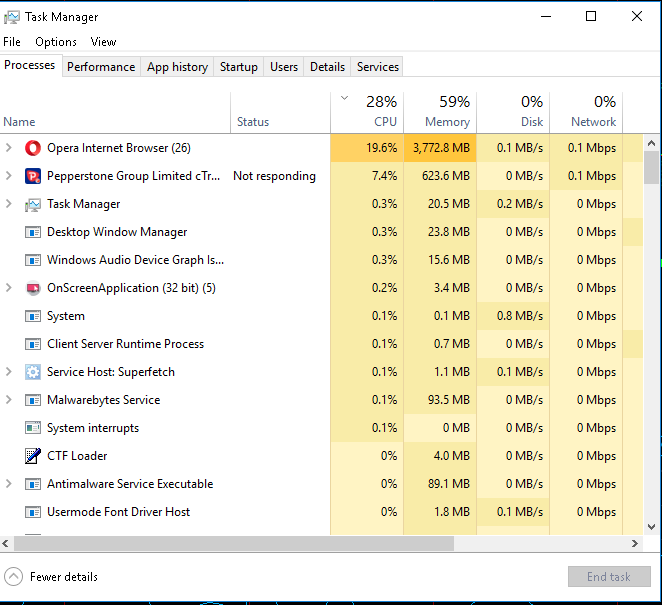Click the System interrupts icon

(x=33, y=428)
